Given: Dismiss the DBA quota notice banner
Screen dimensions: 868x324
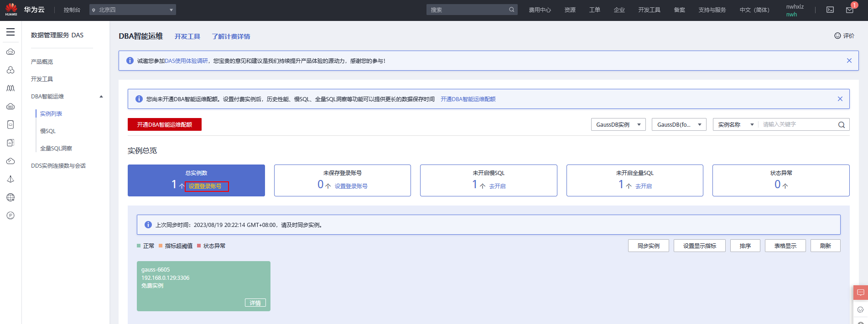Looking at the screenshot, I should tap(840, 99).
